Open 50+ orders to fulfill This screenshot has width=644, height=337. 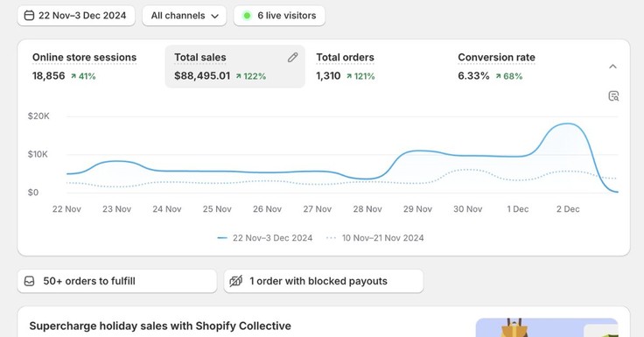[x=117, y=281]
